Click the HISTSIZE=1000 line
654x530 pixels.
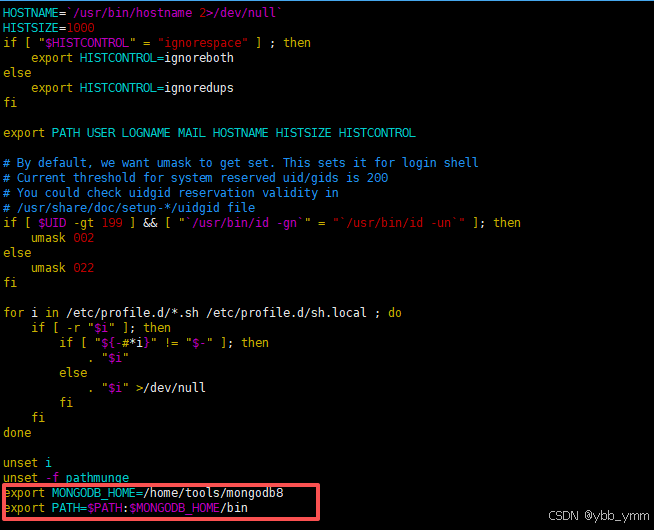pyautogui.click(x=49, y=28)
